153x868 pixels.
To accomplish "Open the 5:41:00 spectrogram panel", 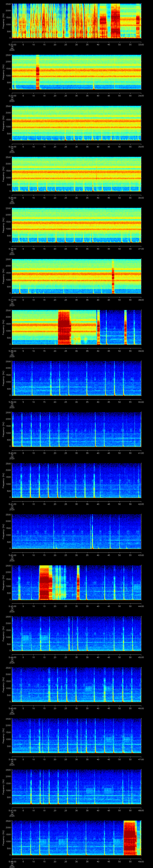I will pyautogui.click(x=77, y=481).
